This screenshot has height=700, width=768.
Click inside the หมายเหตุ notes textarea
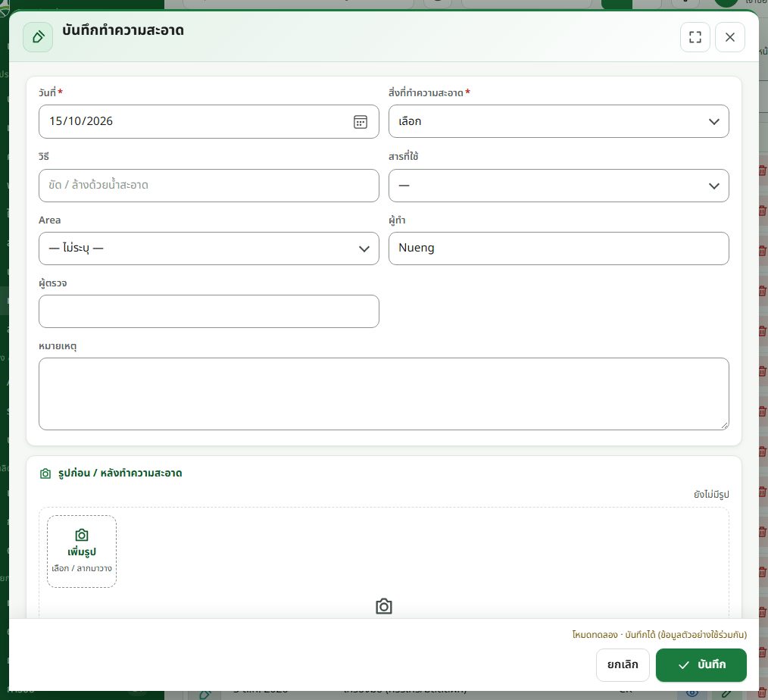(383, 394)
